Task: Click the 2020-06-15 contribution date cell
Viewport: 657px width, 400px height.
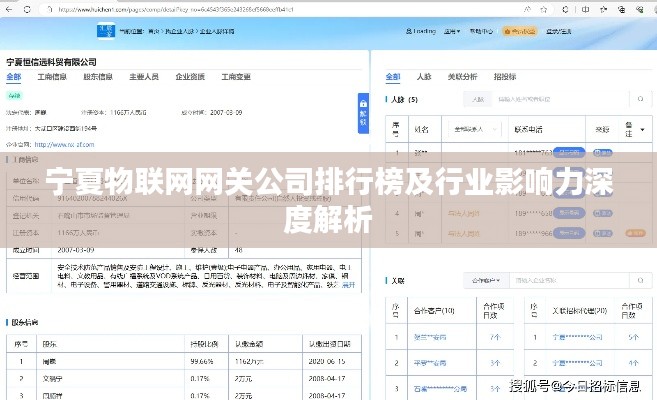Action: [x=327, y=361]
